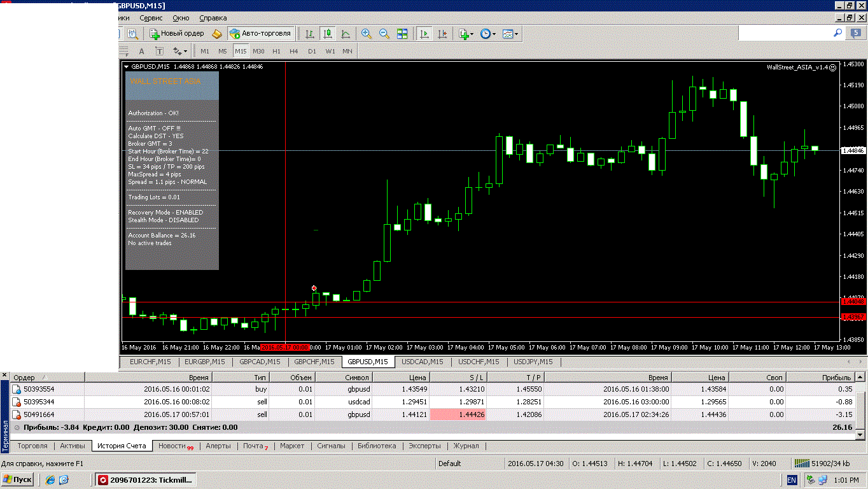Open the arrows objects dropdown

point(179,51)
